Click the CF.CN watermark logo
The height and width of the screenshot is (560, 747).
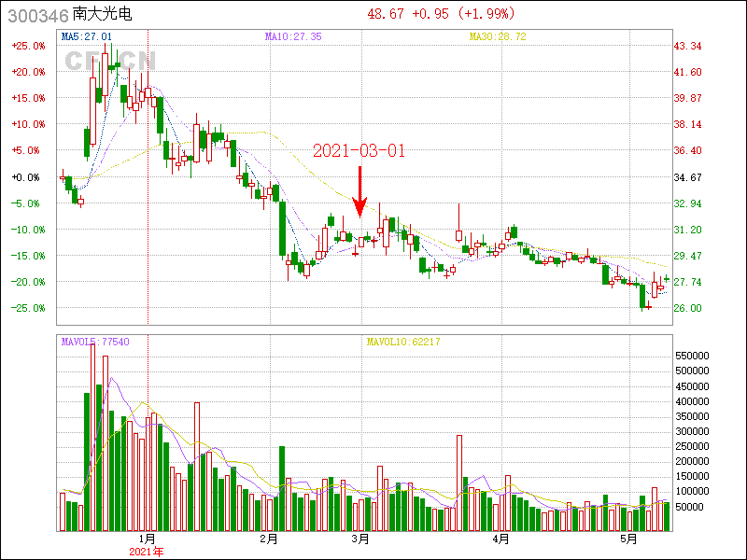[x=109, y=61]
